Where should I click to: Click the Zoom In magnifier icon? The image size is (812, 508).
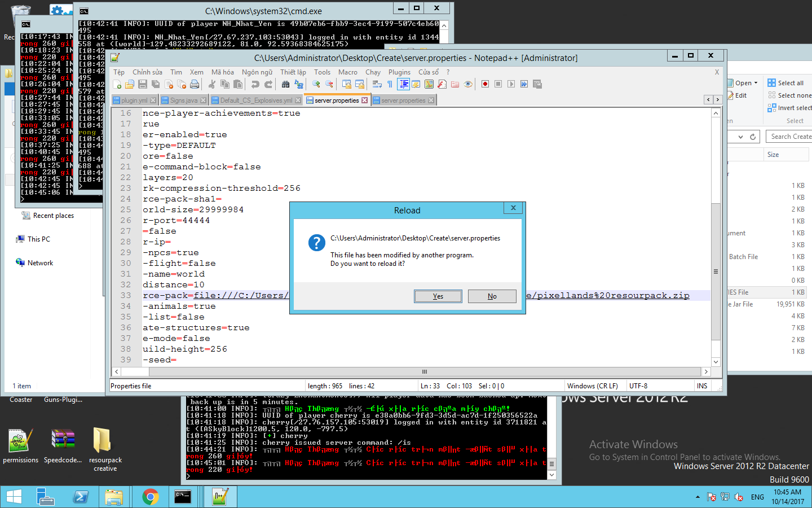316,84
